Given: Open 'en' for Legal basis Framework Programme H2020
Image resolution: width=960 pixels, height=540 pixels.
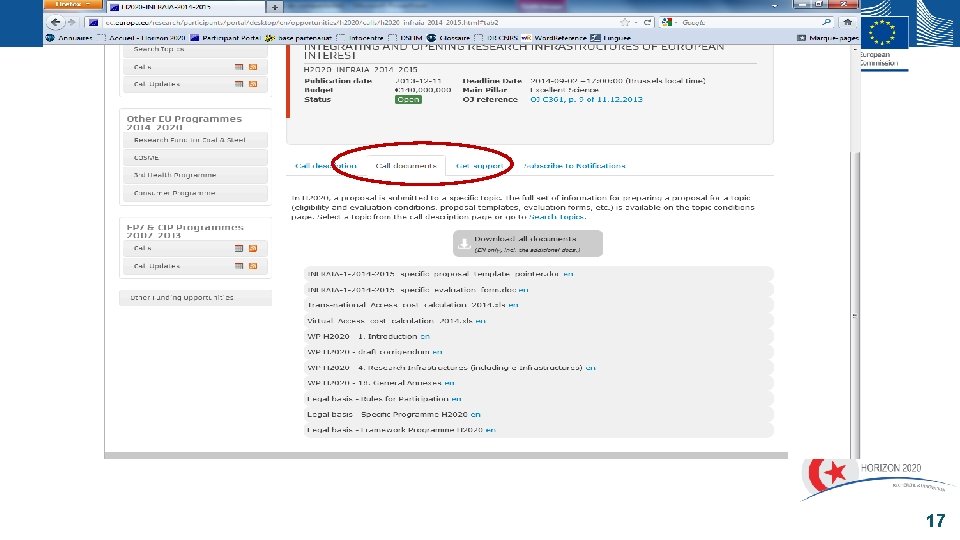Looking at the screenshot, I should tap(490, 430).
